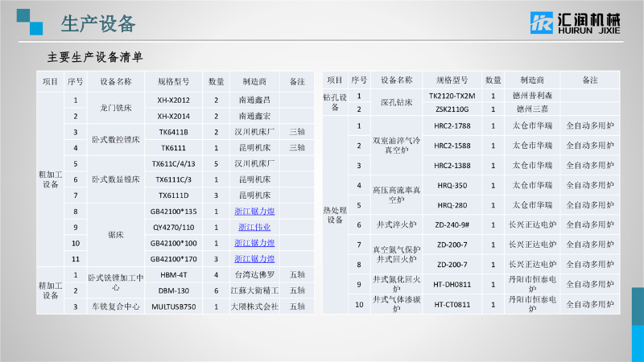Select the category cell 热处理设备
644x362 pixels.
point(335,215)
